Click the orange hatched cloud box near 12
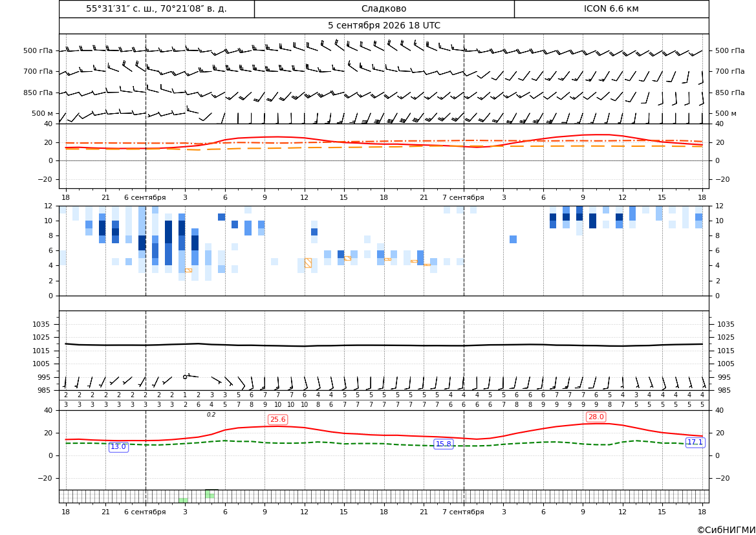The width and height of the screenshot is (756, 535). click(308, 263)
